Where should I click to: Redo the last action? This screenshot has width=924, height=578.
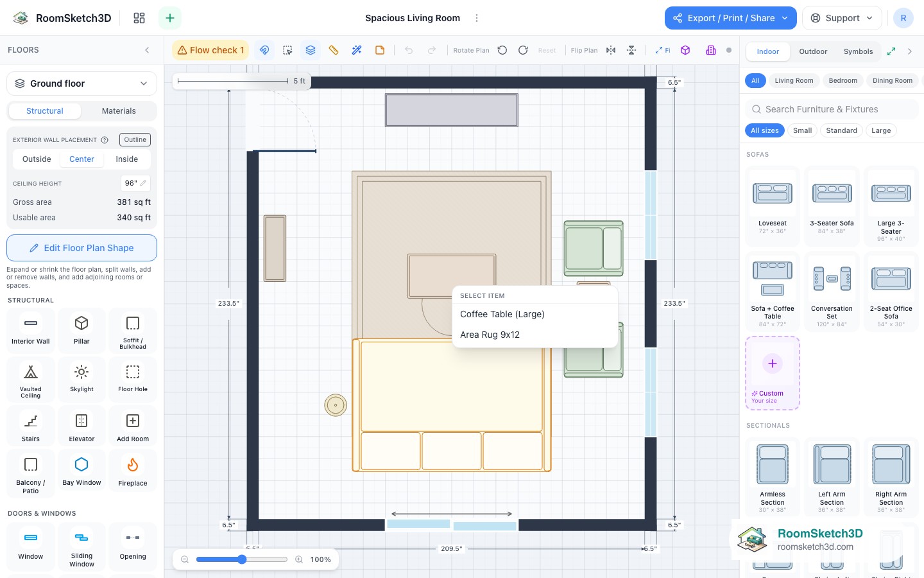tap(432, 50)
